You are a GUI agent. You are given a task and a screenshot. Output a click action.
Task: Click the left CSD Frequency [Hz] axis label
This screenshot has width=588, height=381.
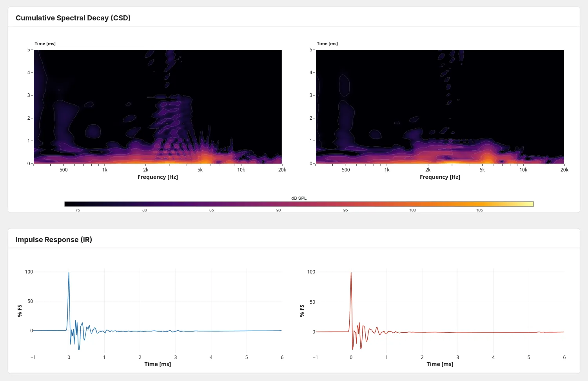[x=158, y=177]
